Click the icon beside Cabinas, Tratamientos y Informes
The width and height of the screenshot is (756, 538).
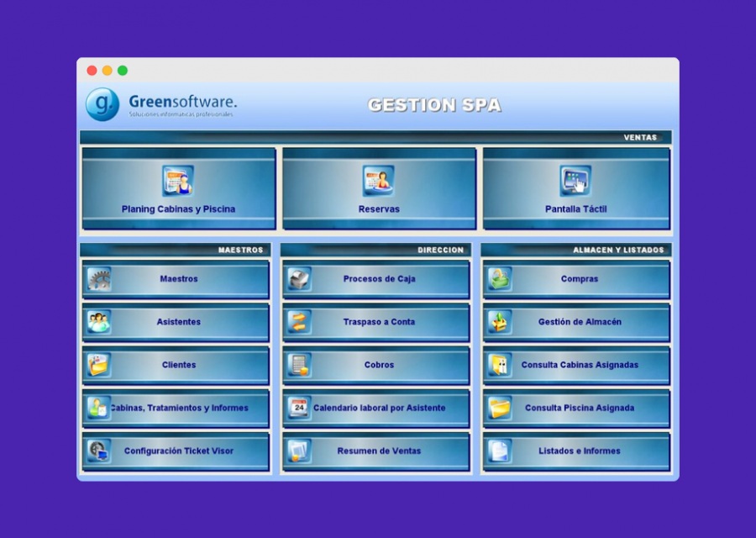[x=99, y=408]
